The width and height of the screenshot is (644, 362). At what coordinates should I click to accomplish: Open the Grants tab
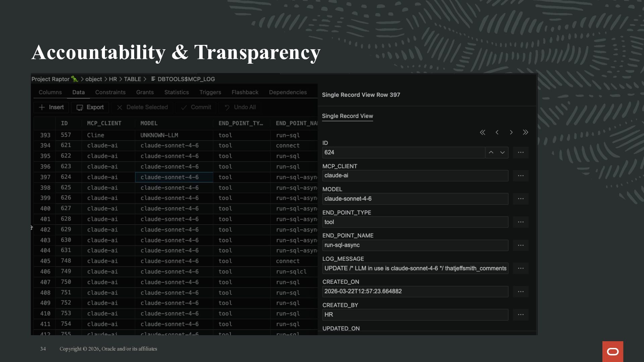click(145, 92)
